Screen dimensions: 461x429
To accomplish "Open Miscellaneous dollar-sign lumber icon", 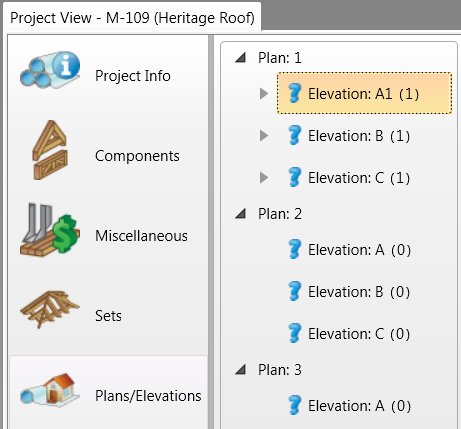I will [x=50, y=230].
